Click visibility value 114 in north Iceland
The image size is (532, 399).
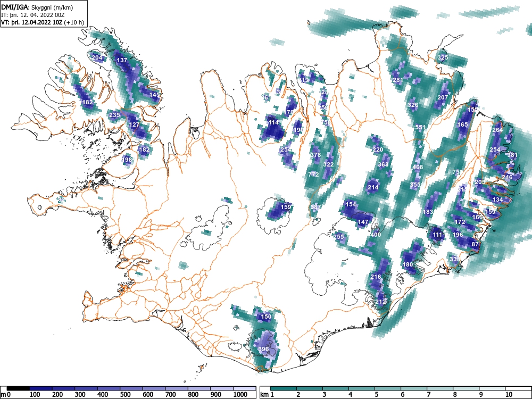273,122
